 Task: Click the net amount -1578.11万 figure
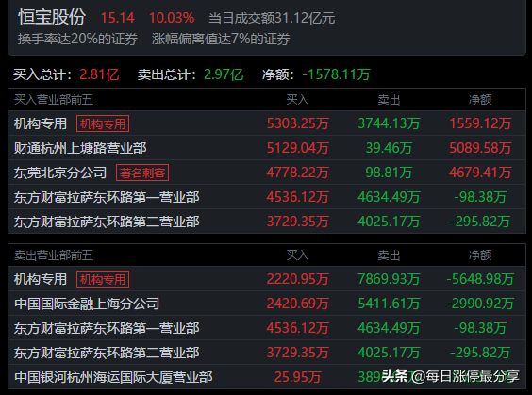pyautogui.click(x=336, y=74)
